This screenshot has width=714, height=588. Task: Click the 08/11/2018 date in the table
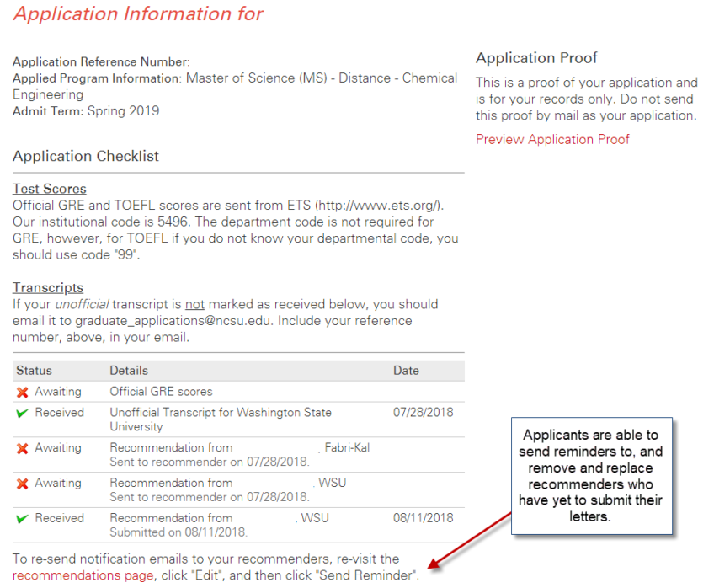tap(423, 518)
